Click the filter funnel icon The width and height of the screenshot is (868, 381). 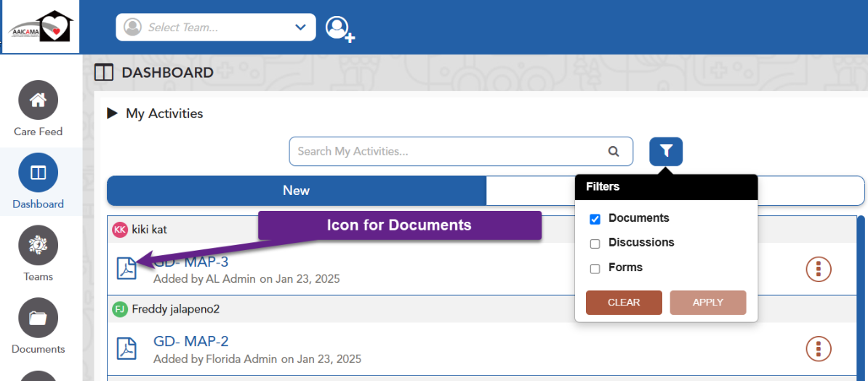[x=666, y=151]
